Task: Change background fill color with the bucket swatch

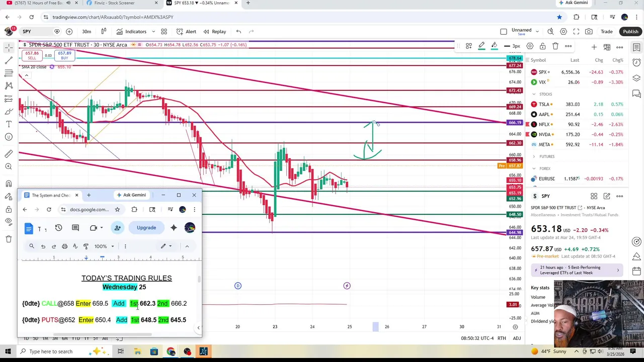Action: [x=494, y=46]
